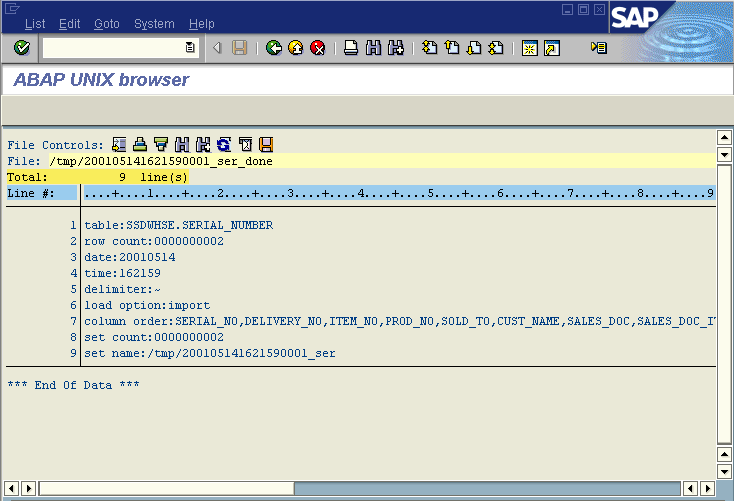
Task: Click the vertical scrollbar top up arrow
Action: pyautogui.click(x=724, y=138)
